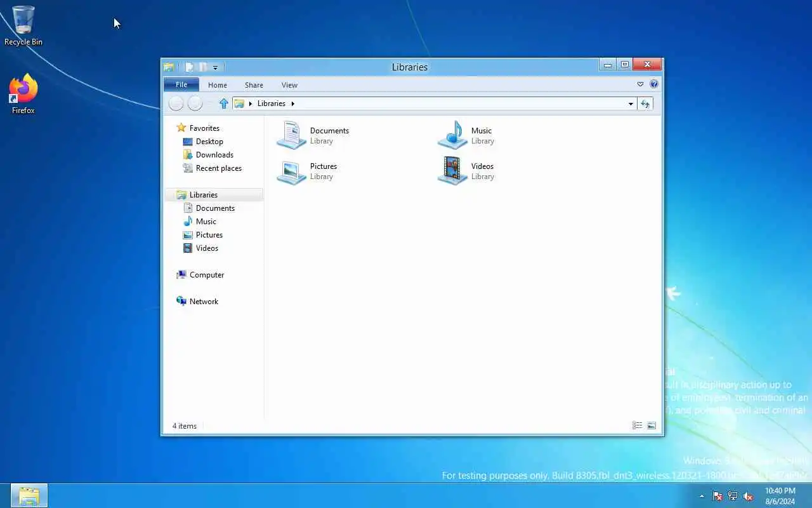Open Explorer Help question mark icon
The height and width of the screenshot is (508, 812).
654,84
